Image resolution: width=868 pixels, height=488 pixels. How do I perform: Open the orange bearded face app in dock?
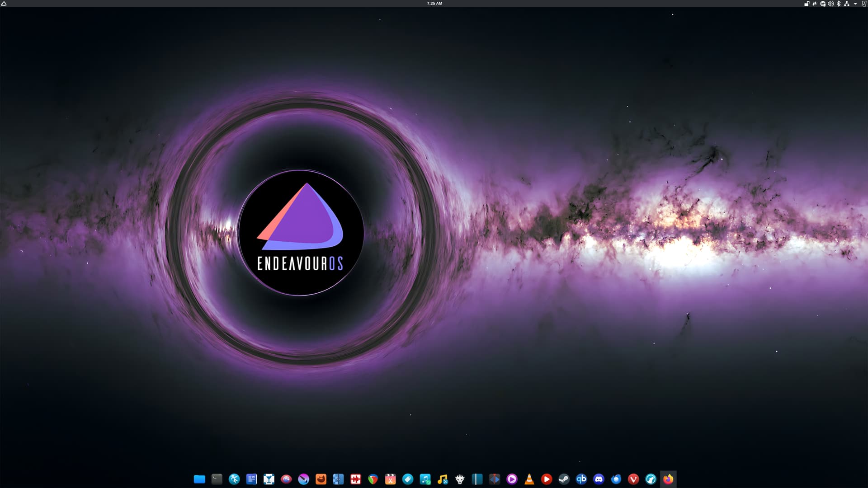tap(321, 479)
